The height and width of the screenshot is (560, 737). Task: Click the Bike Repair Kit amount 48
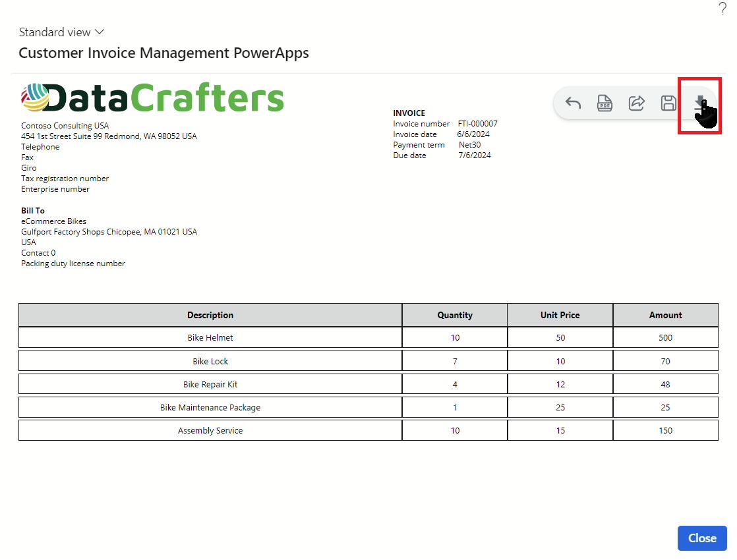[x=665, y=385]
